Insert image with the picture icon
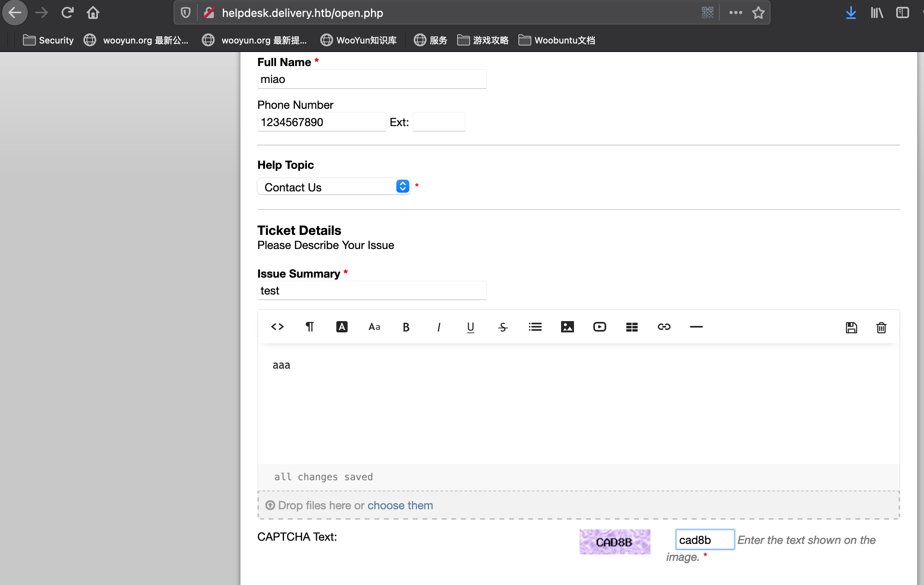The height and width of the screenshot is (585, 924). pyautogui.click(x=567, y=327)
